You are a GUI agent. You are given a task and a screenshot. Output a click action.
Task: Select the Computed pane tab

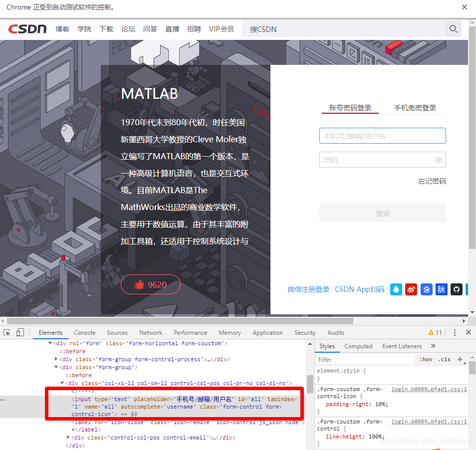coord(358,346)
